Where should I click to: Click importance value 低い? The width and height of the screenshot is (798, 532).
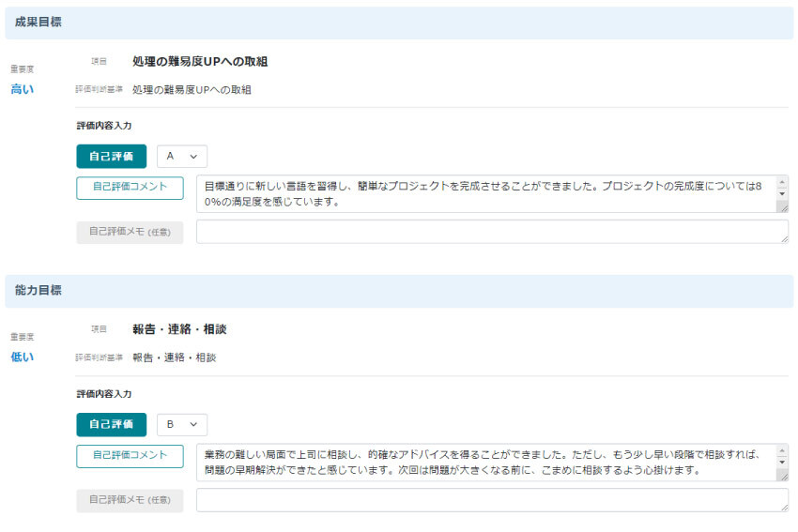tap(23, 357)
